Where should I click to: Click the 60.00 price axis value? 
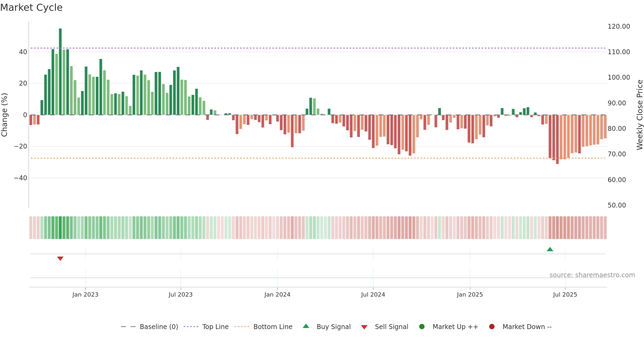point(617,180)
